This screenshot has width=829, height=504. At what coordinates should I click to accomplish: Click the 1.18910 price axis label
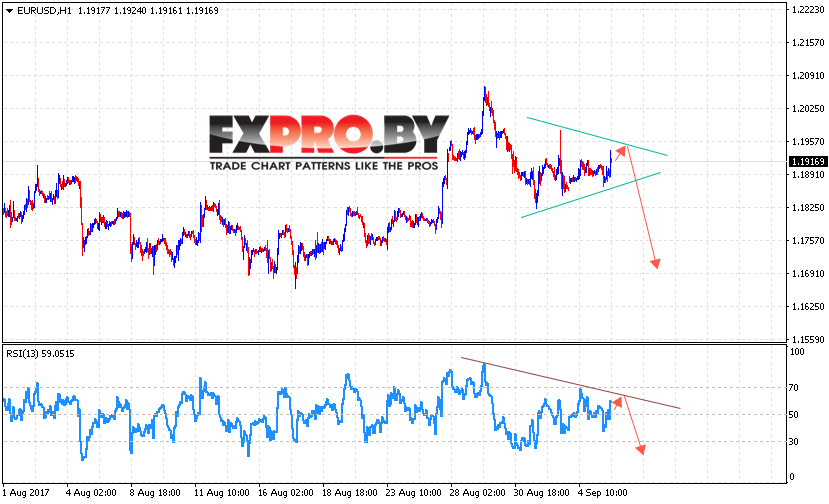click(808, 175)
